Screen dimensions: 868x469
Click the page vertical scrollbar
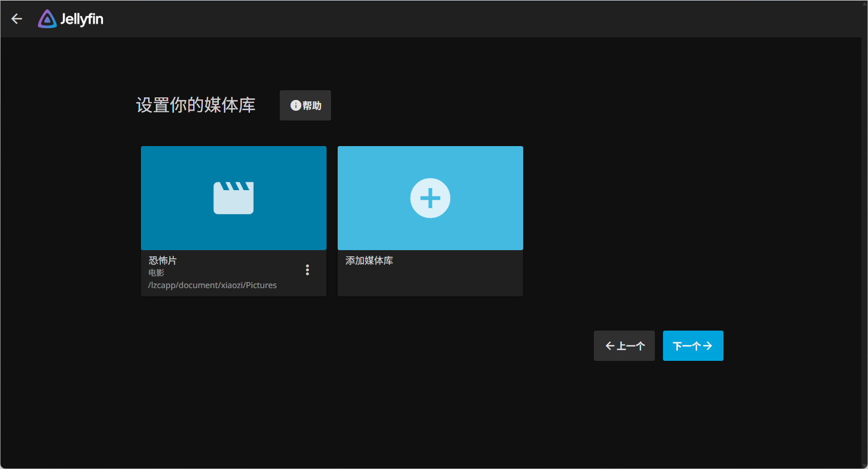(864, 234)
